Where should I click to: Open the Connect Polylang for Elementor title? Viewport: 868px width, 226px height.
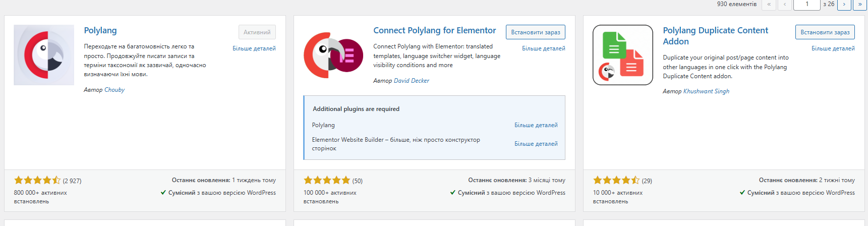click(434, 30)
